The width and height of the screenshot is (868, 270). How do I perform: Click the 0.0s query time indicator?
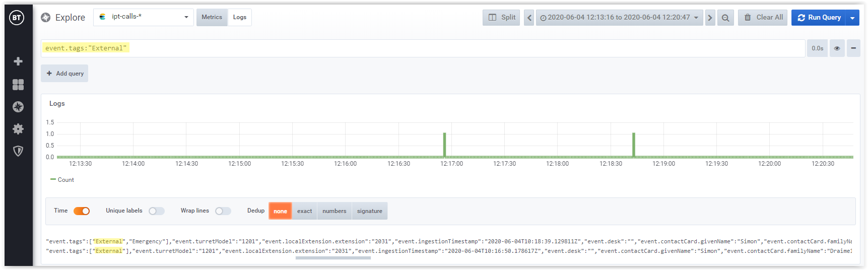tap(817, 48)
